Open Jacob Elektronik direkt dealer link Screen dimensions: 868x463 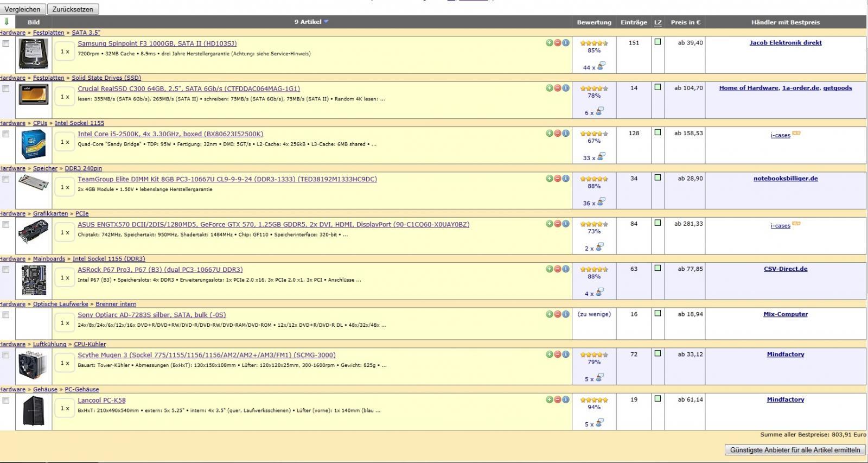pyautogui.click(x=786, y=43)
